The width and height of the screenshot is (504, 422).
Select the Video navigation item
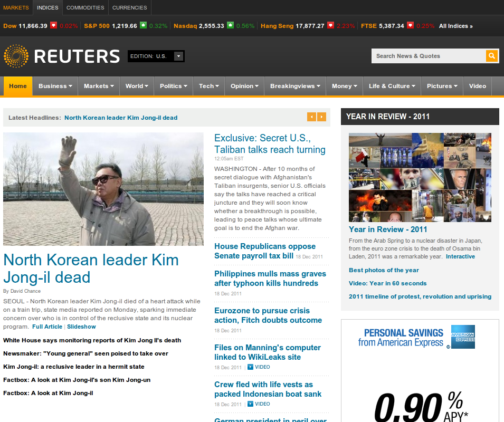point(477,86)
